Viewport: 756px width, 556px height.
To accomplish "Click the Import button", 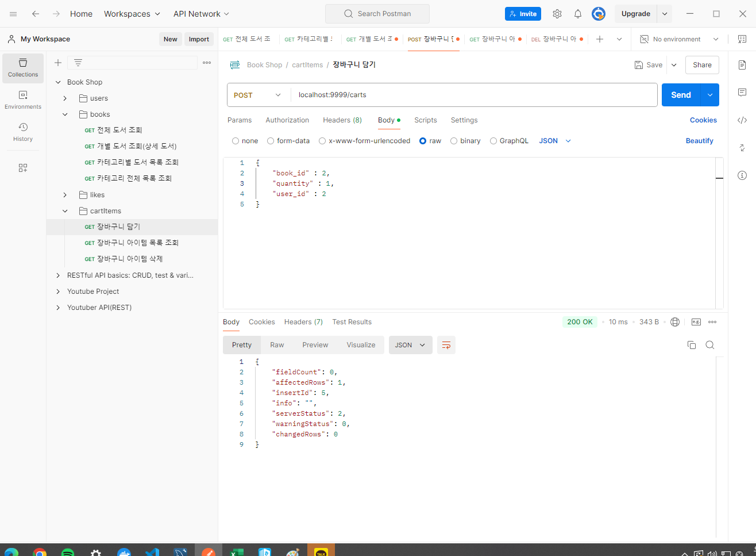I will click(x=199, y=39).
